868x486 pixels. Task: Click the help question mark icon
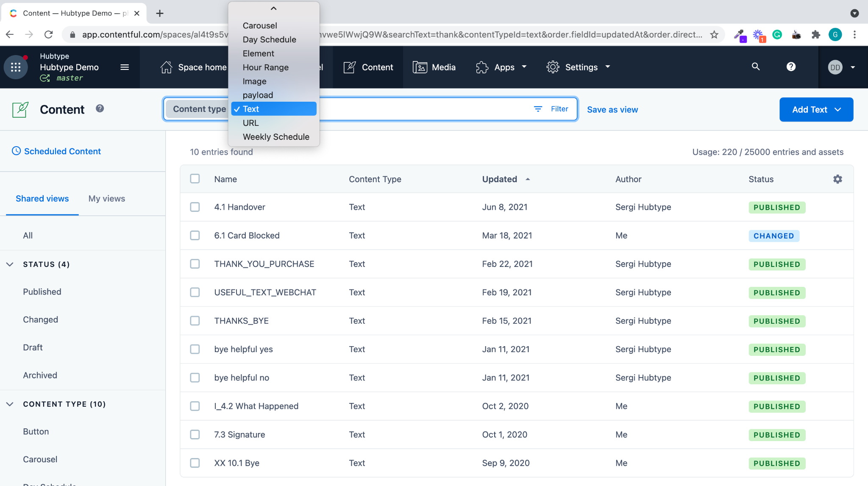point(790,67)
